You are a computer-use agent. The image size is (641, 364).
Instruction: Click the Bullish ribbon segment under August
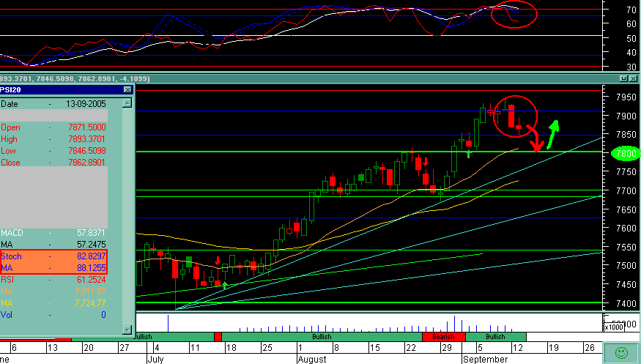tap(322, 337)
